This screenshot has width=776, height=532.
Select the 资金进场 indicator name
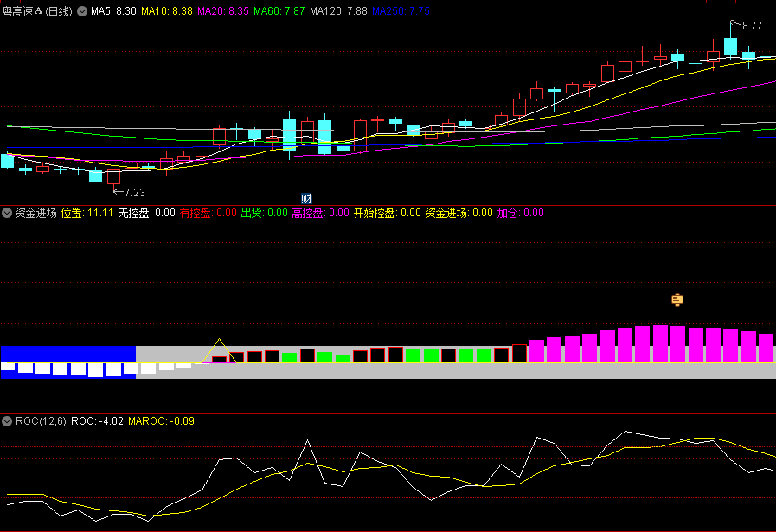coord(35,213)
